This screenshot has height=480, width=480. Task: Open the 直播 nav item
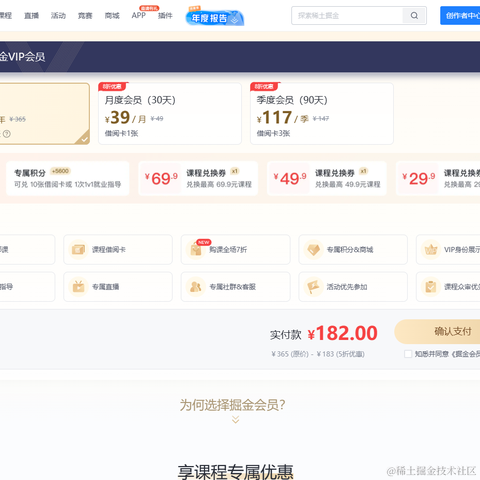tap(31, 15)
